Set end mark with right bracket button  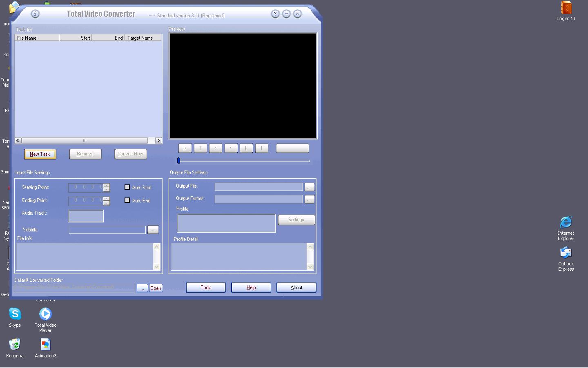(x=262, y=148)
